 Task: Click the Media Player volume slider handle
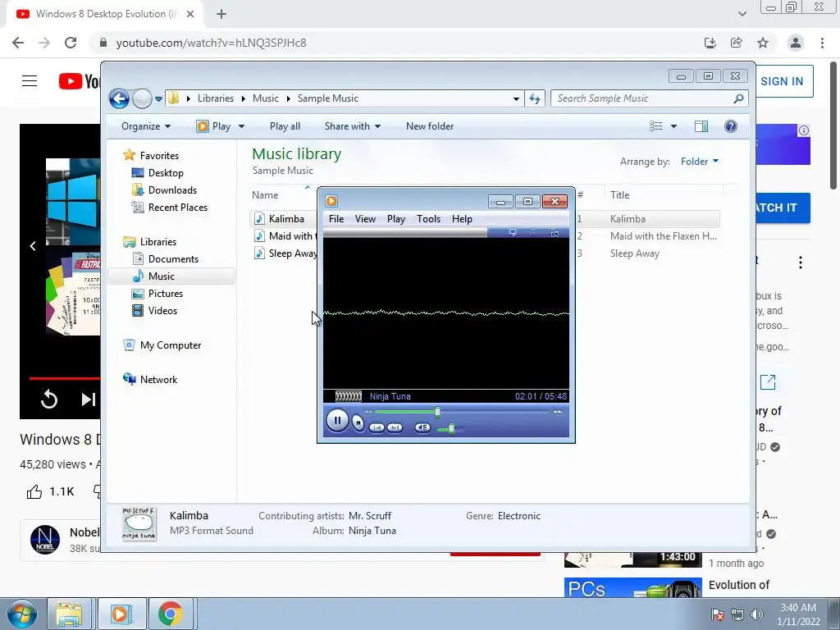pyautogui.click(x=452, y=428)
